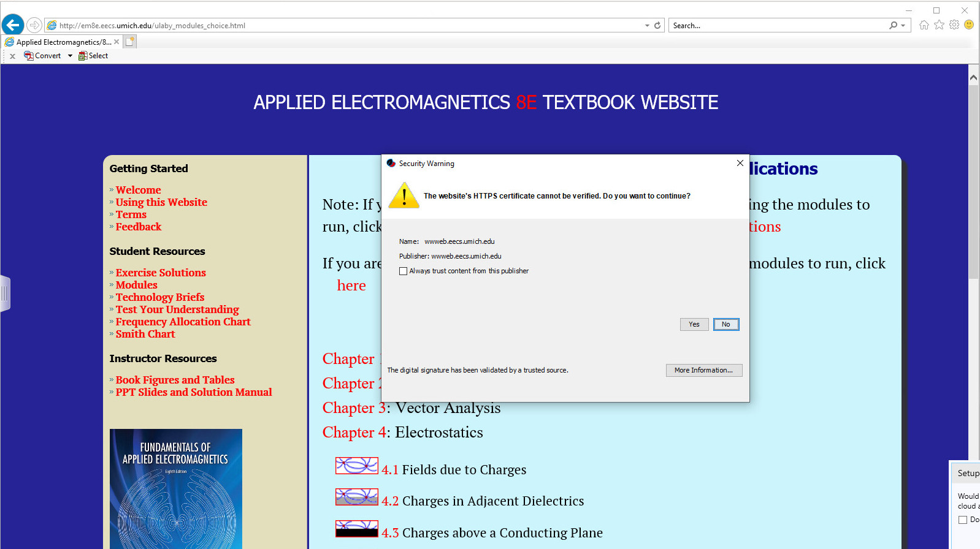Click the page vertical scrollbar up arrow
980x549 pixels.
pyautogui.click(x=973, y=78)
